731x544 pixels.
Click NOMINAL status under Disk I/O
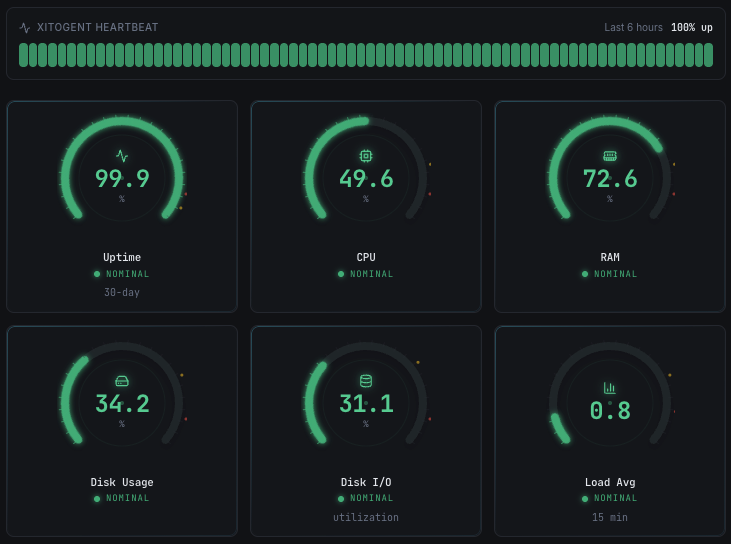tap(372, 498)
